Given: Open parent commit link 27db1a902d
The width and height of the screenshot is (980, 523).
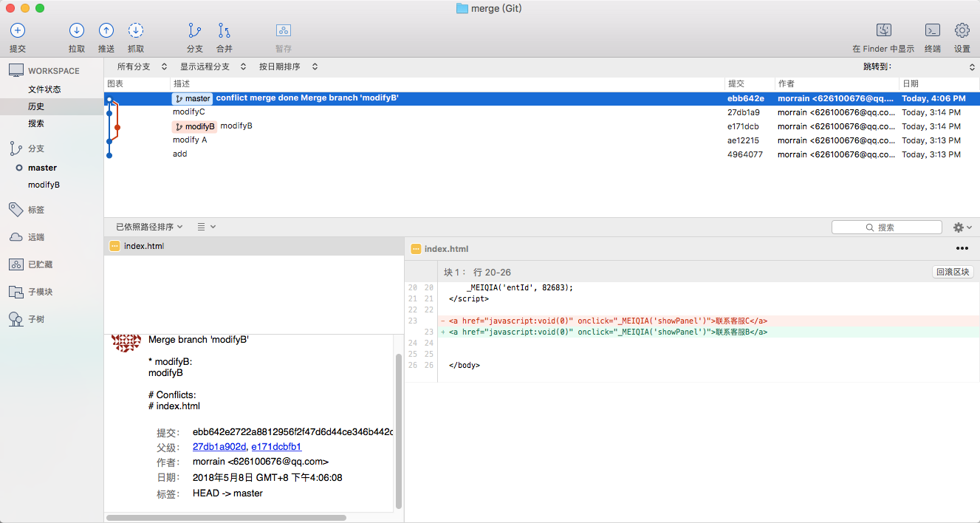Looking at the screenshot, I should (219, 447).
